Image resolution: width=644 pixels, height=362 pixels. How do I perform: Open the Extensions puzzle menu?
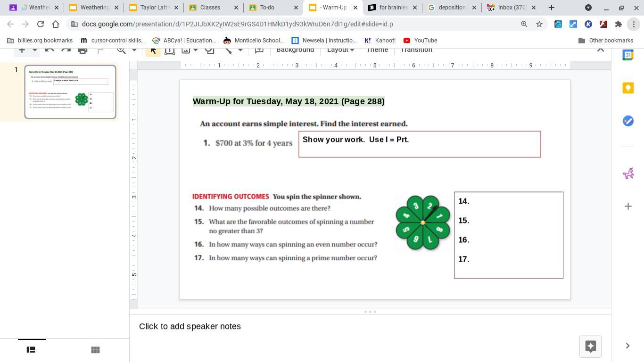[619, 24]
